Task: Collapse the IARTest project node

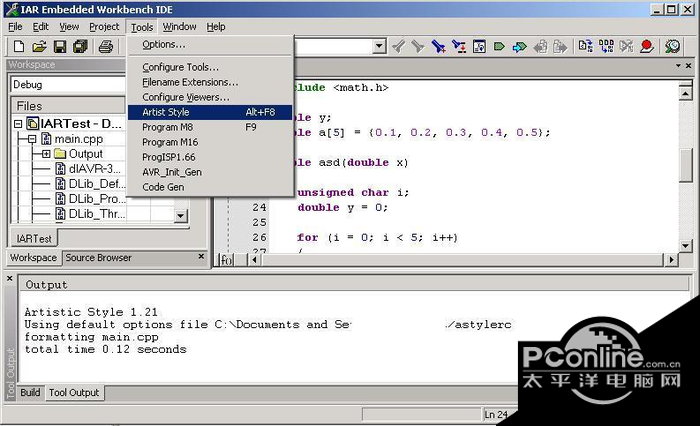Action: click(x=18, y=124)
